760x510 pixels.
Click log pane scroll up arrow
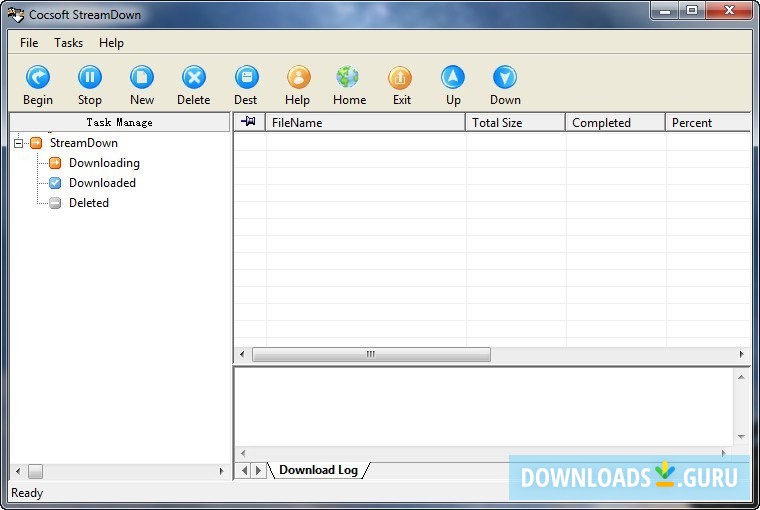click(741, 377)
